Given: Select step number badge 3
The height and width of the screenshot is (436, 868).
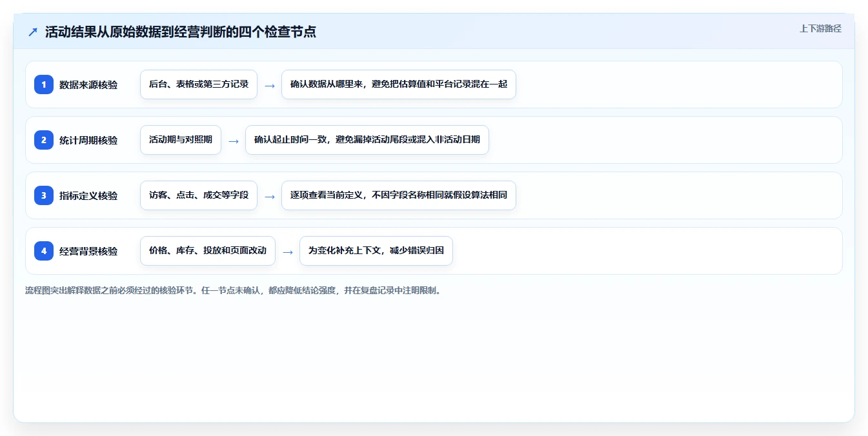Looking at the screenshot, I should (44, 195).
